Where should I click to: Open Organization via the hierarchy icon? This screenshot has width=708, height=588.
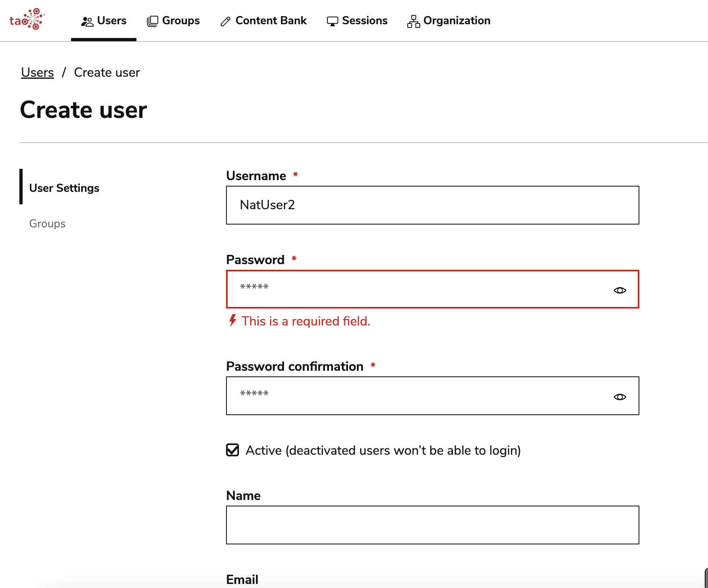tap(413, 21)
